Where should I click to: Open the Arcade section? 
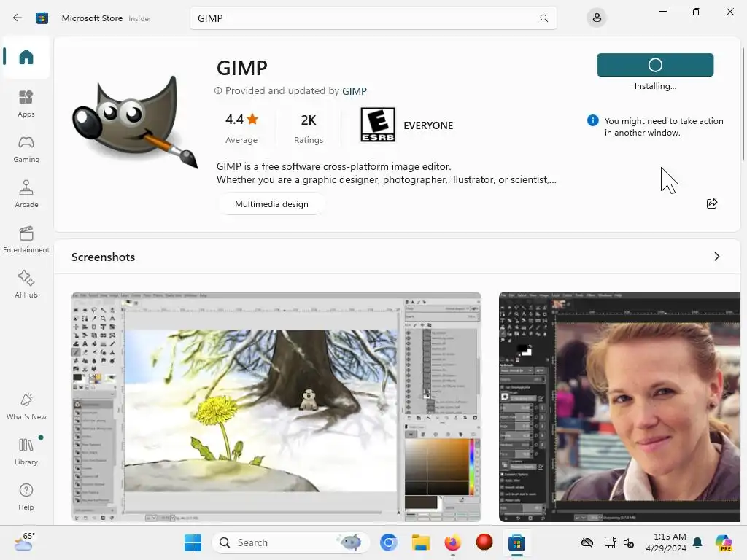26,194
